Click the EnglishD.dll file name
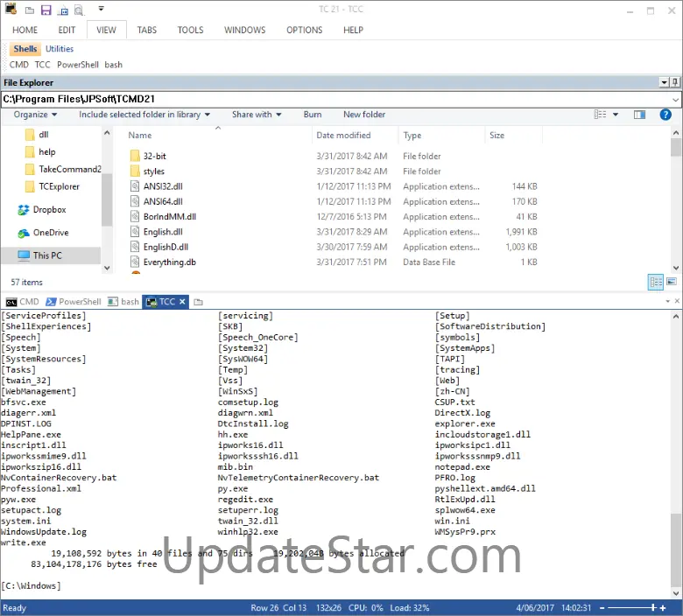Viewport: 683px width, 616px height. click(x=166, y=247)
